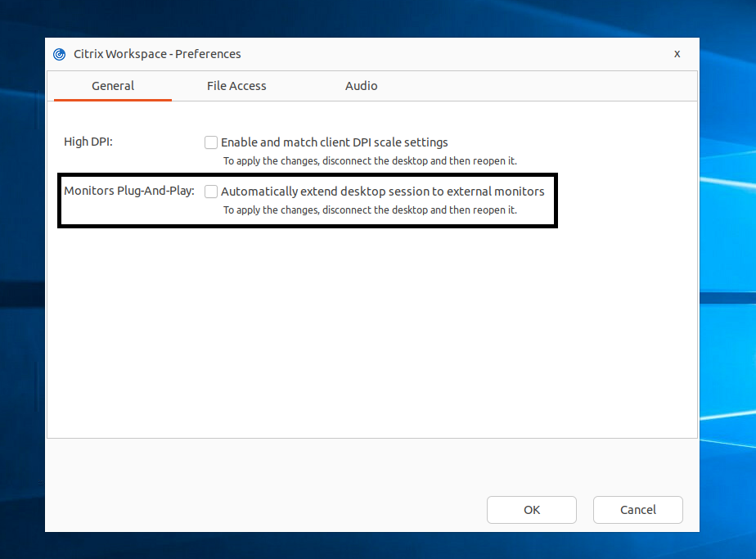Click the 'High DPI:' label

88,142
